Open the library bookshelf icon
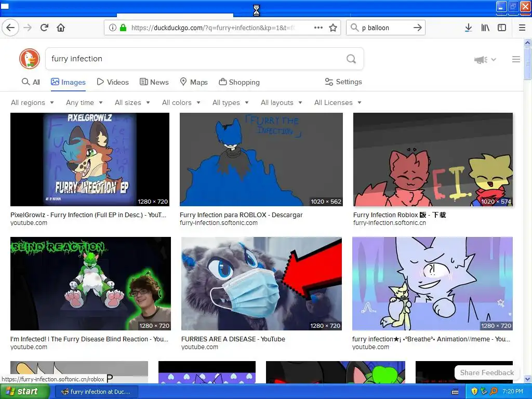Screen dimensions: 532x399 (x=485, y=28)
